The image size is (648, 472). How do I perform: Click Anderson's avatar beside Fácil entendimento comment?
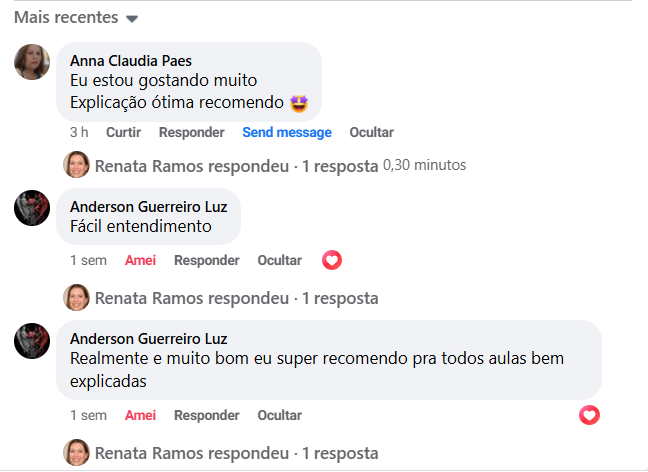[32, 207]
